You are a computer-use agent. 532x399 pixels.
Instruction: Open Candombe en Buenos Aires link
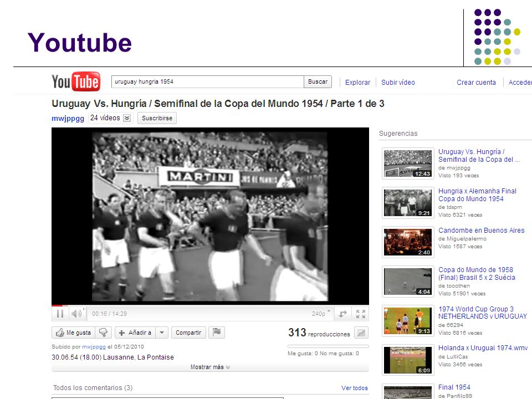tap(482, 231)
